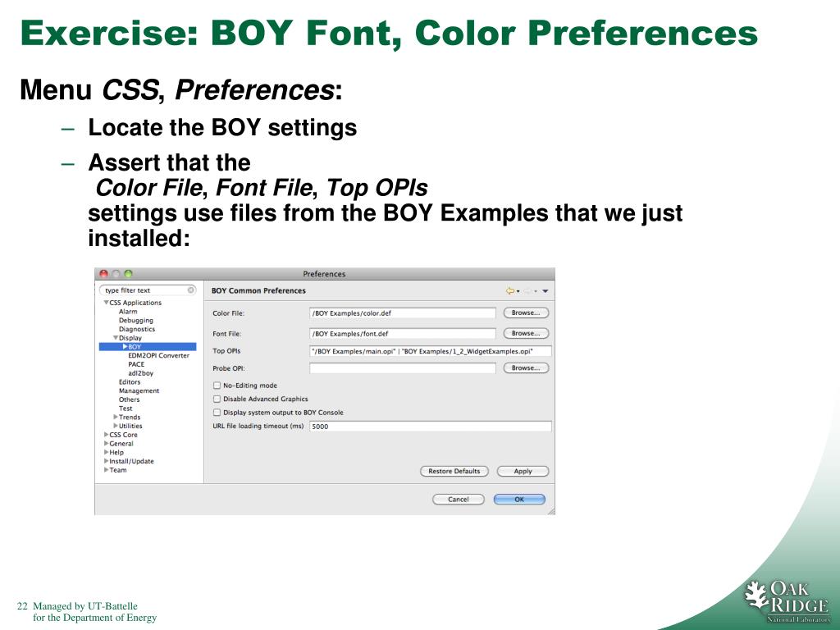840x630 pixels.
Task: Select Debugging in the preferences tree
Action: 136,321
